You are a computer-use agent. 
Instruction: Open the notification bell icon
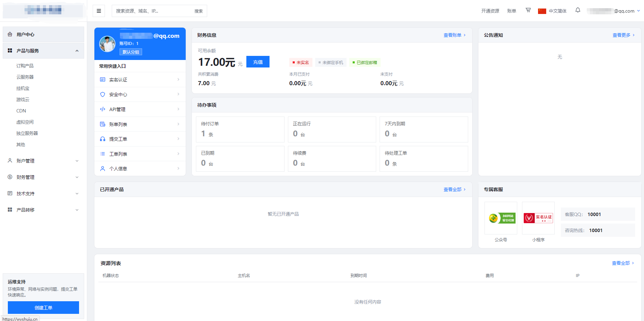point(578,10)
